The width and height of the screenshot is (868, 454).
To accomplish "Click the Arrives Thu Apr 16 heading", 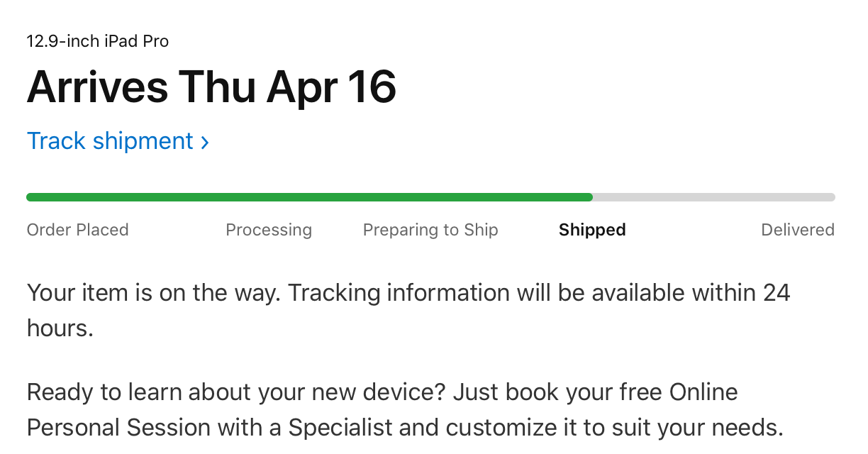I will coord(211,87).
